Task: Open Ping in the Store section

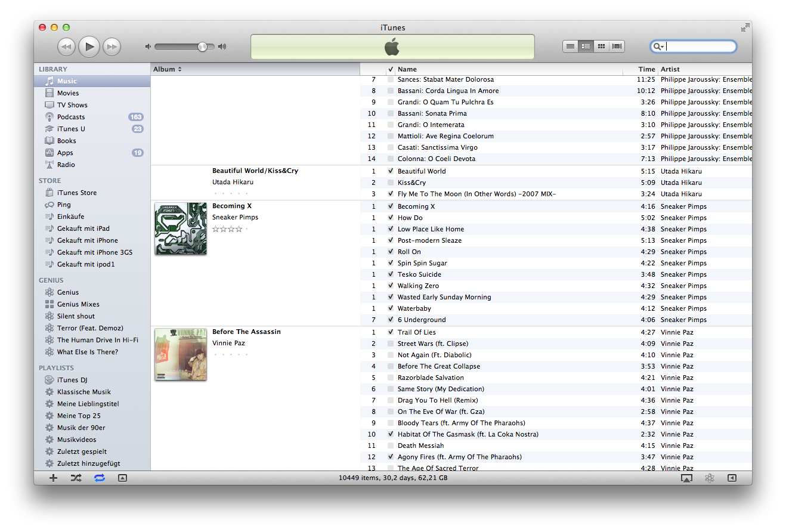Action: point(92,205)
